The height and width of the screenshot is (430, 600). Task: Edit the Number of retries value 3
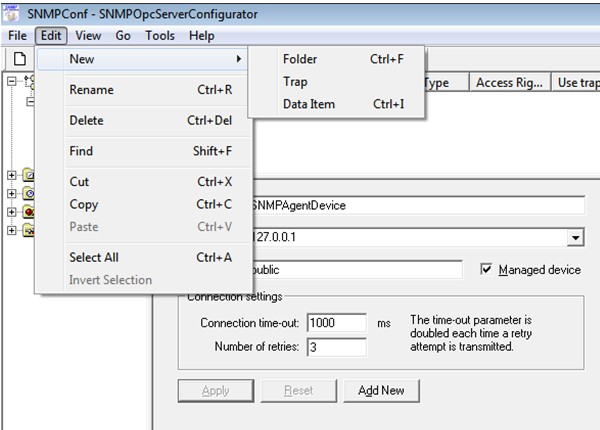pyautogui.click(x=337, y=347)
